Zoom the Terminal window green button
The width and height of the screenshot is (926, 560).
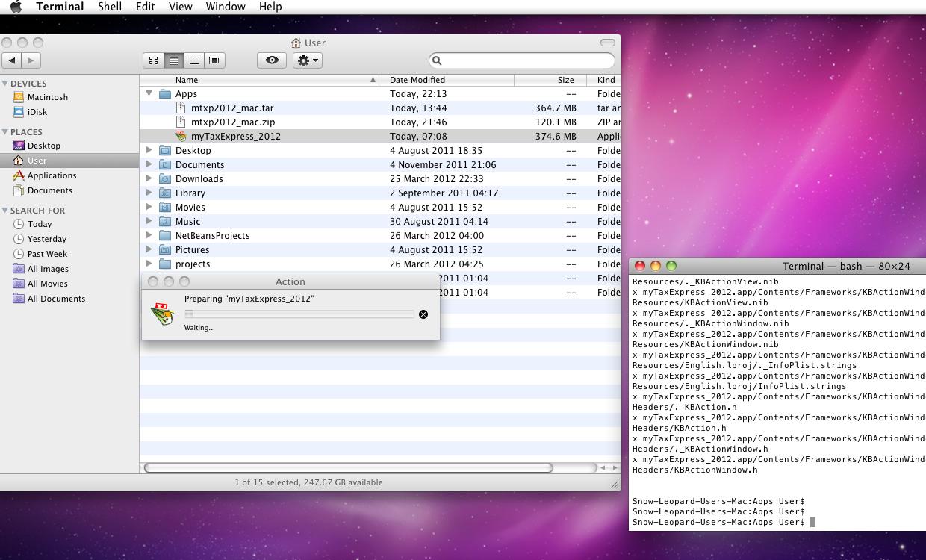click(x=671, y=266)
